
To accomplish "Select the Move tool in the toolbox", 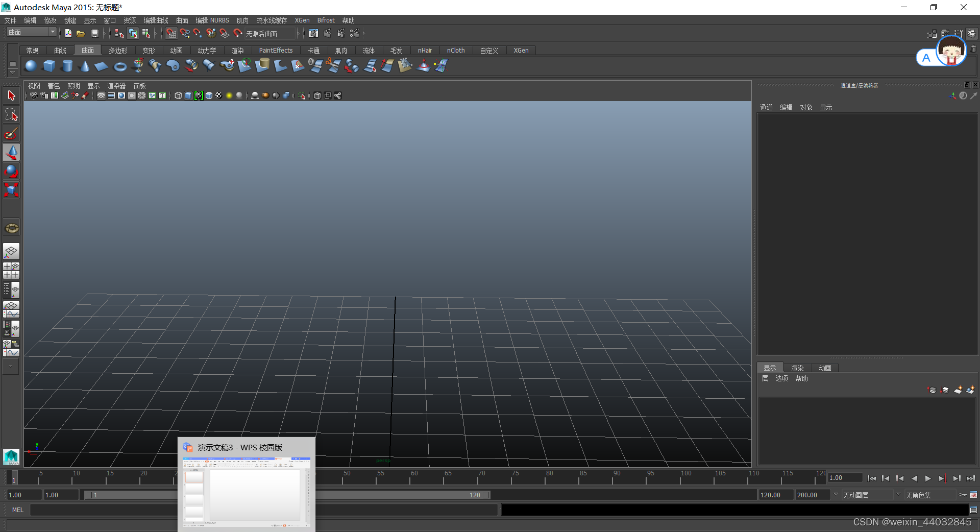I will 11,152.
